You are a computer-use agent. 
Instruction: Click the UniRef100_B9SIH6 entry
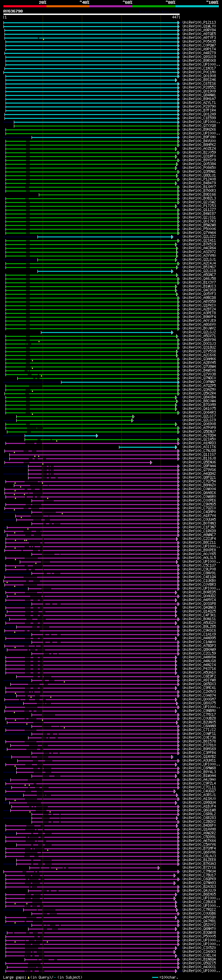tap(199, 80)
